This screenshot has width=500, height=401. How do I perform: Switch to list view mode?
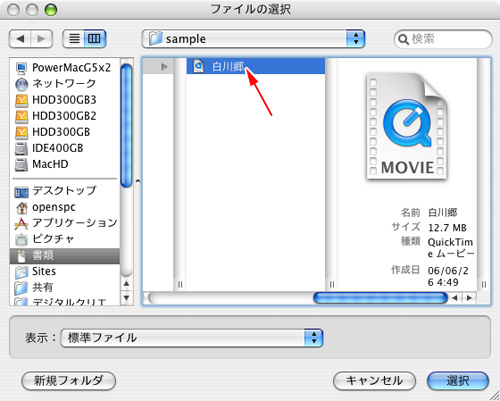click(x=74, y=39)
